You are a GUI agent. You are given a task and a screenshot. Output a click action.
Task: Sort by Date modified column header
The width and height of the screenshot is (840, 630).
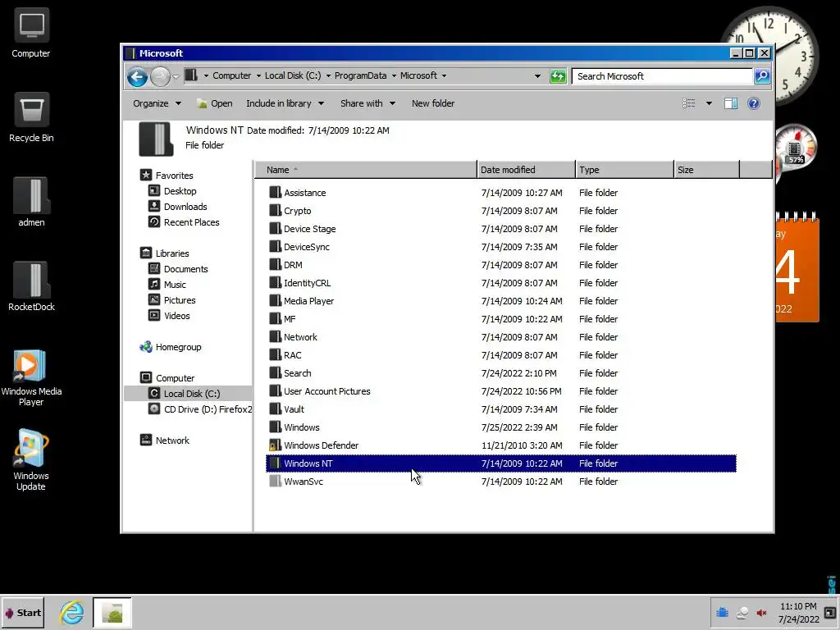click(526, 170)
